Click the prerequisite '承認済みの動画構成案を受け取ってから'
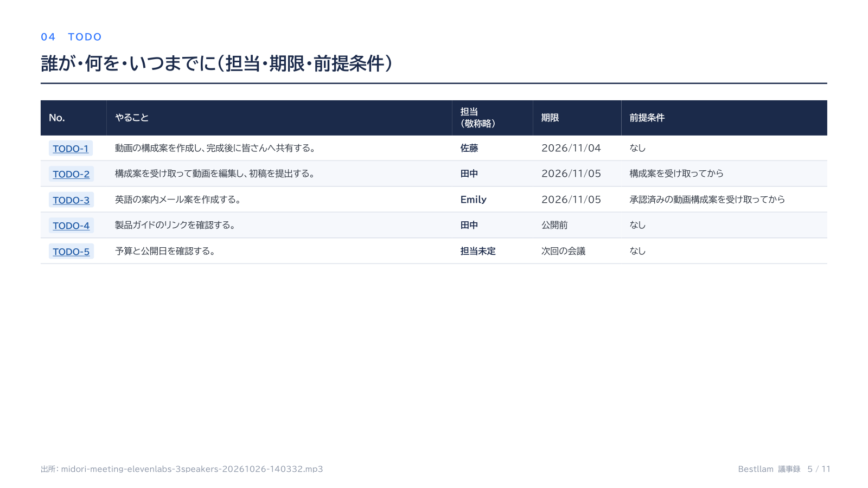Viewport: 868px width, 488px height. pos(707,200)
